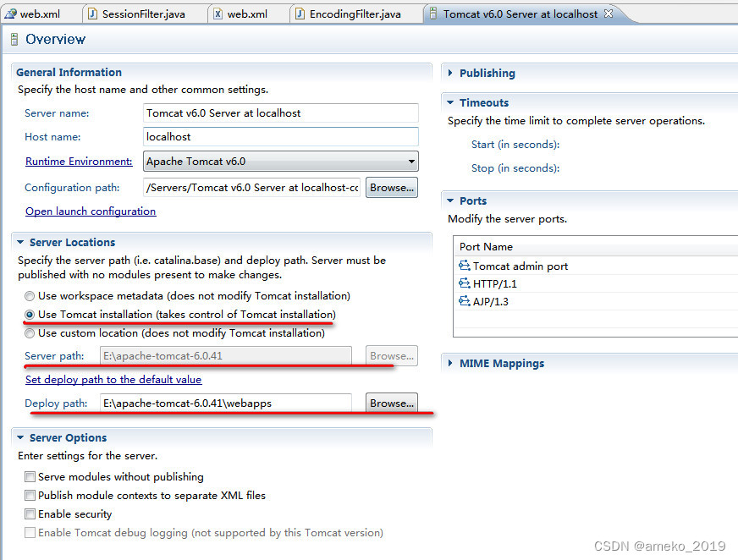Expand the Publishing section
This screenshot has height=560, width=738.
(450, 73)
